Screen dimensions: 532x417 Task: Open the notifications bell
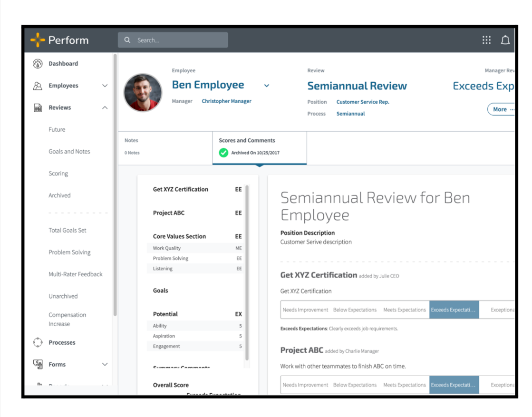pyautogui.click(x=505, y=40)
